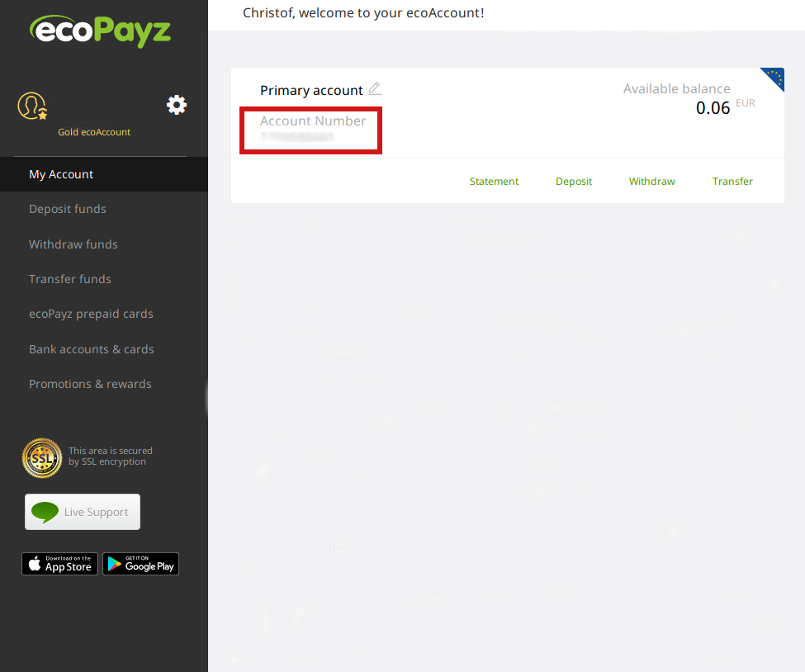Click the SSL security seal badge
The width and height of the screenshot is (805, 672).
[x=42, y=458]
